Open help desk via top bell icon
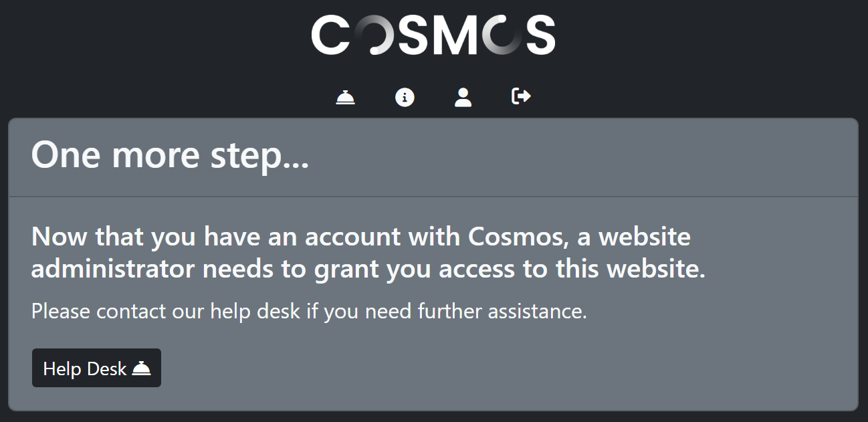 pyautogui.click(x=345, y=98)
